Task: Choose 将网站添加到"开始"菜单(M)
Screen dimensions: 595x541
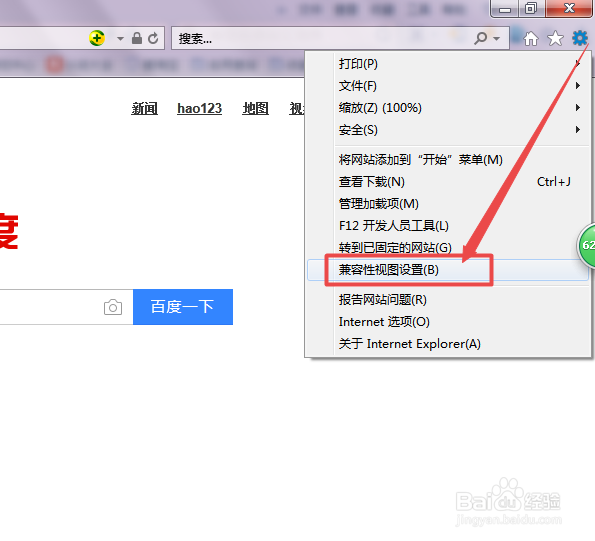Action: click(448, 159)
